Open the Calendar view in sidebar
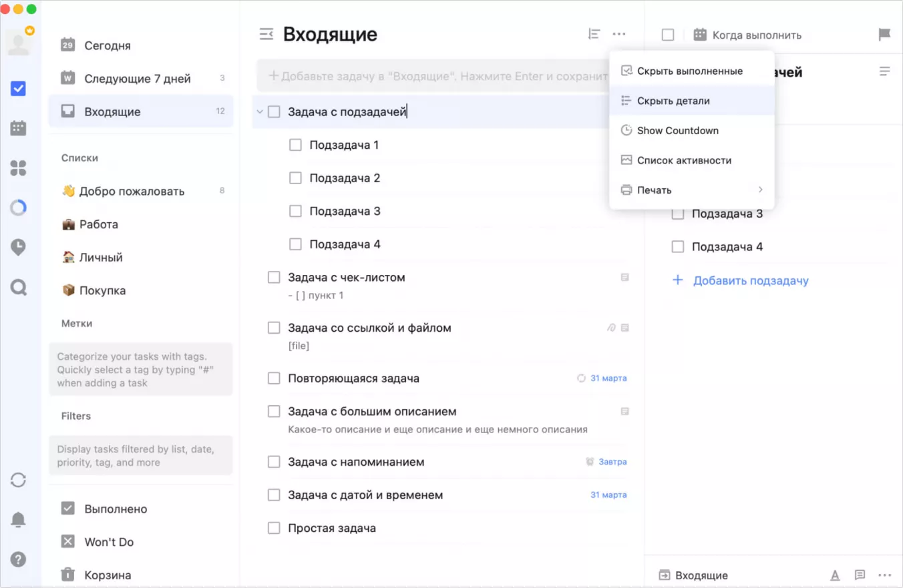Viewport: 903px width, 588px height. click(x=19, y=128)
